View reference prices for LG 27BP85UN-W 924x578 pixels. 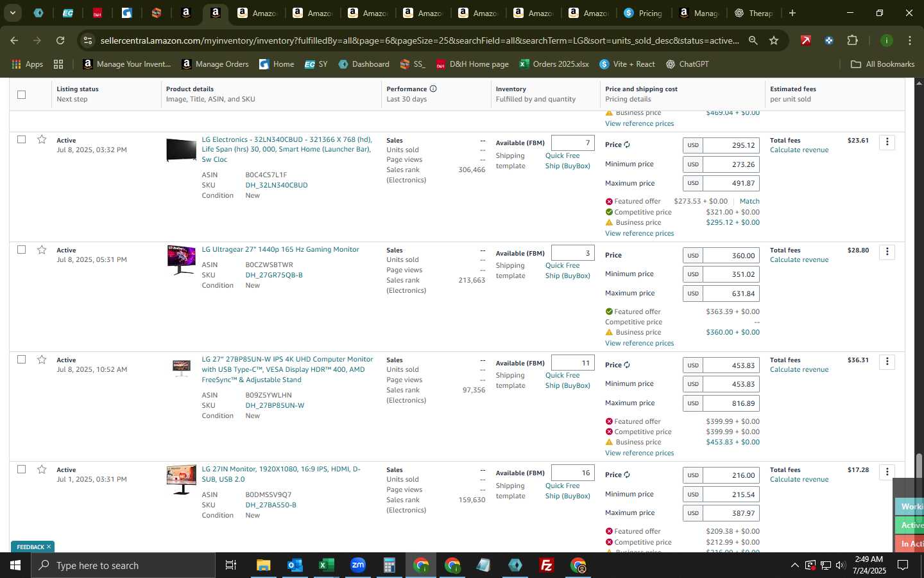pos(639,453)
